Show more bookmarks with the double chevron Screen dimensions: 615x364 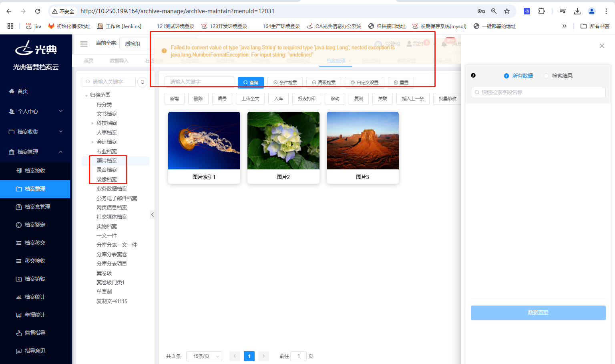(565, 26)
